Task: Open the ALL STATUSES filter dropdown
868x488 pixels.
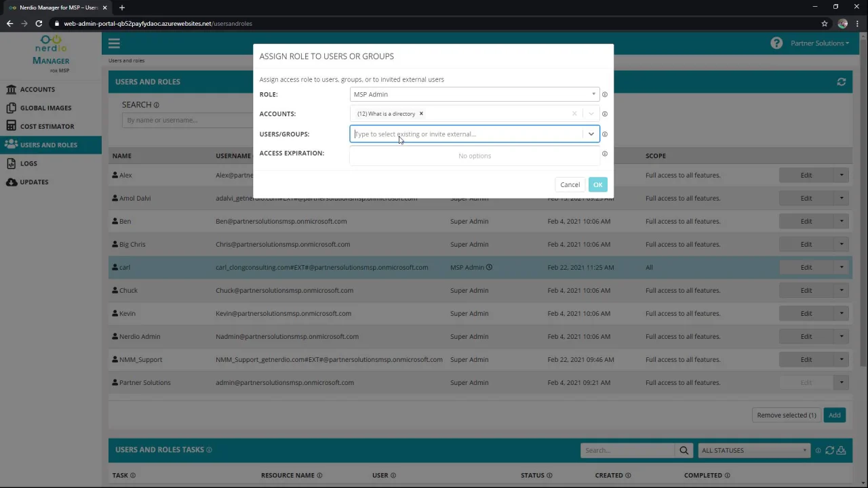Action: 754,450
